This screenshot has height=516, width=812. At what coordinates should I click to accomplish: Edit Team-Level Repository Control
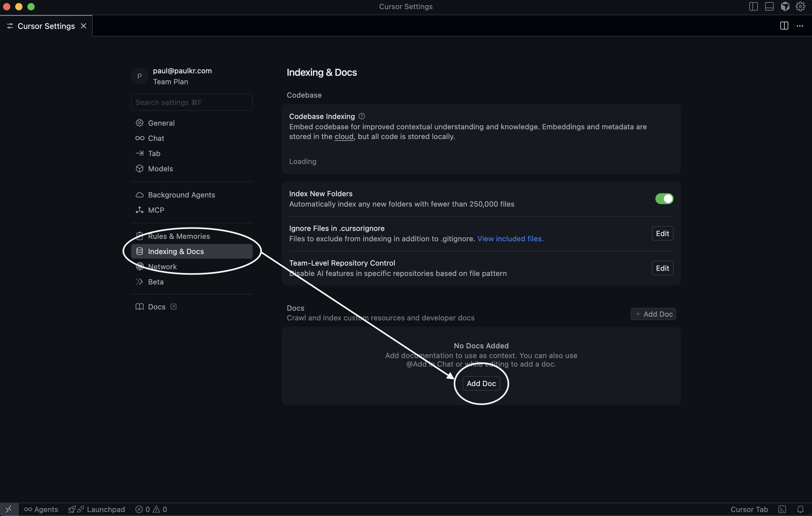[662, 268]
